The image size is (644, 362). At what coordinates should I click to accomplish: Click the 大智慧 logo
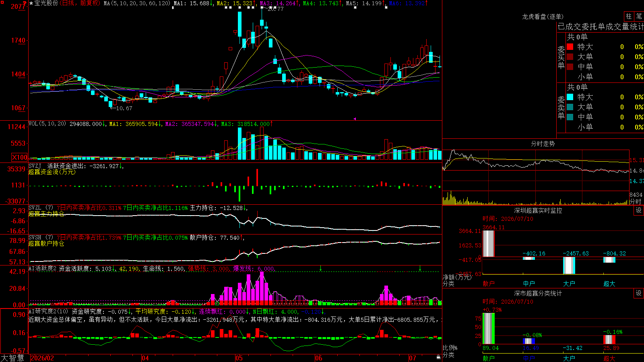[x=12, y=358]
